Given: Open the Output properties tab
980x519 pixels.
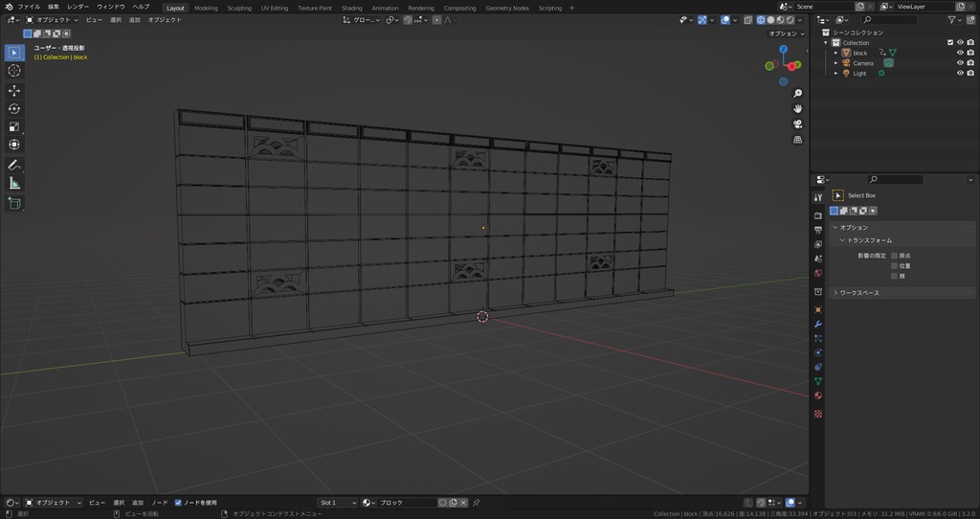Looking at the screenshot, I should point(818,230).
